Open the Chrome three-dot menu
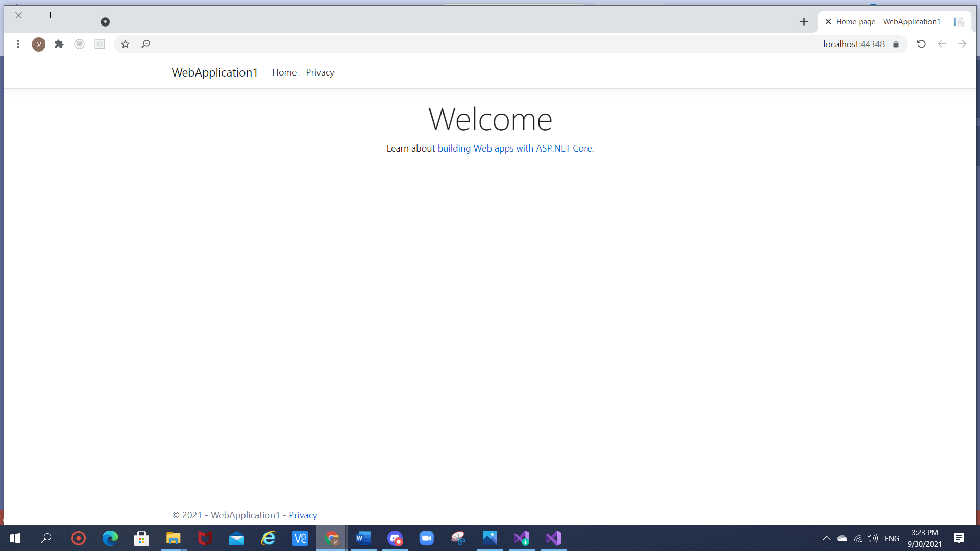Viewport: 980px width, 551px height. [18, 44]
